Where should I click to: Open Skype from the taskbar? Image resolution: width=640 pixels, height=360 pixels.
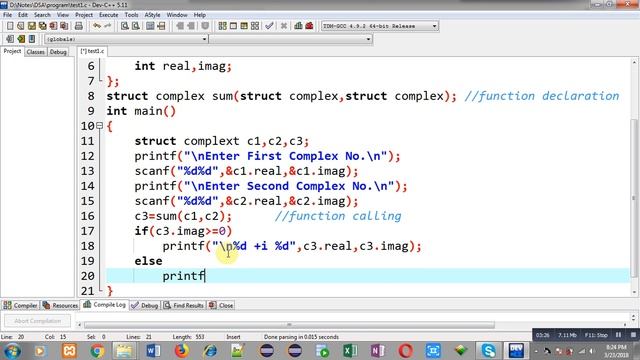click(x=488, y=351)
